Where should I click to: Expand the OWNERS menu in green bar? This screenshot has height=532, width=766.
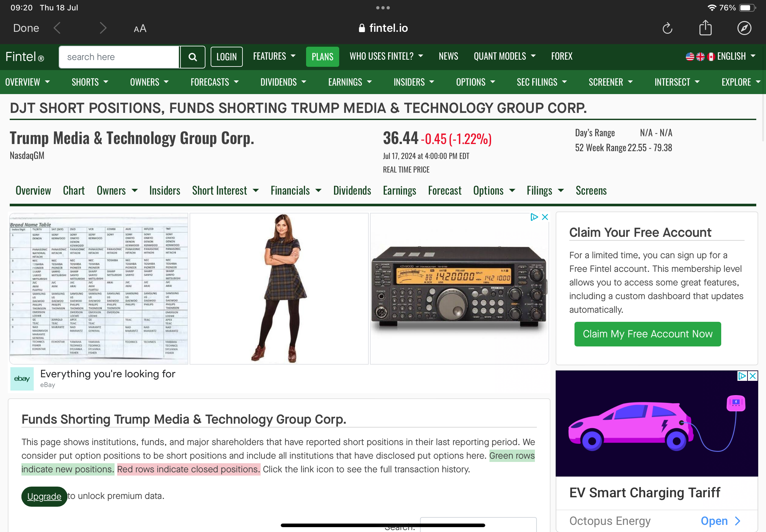(x=149, y=82)
